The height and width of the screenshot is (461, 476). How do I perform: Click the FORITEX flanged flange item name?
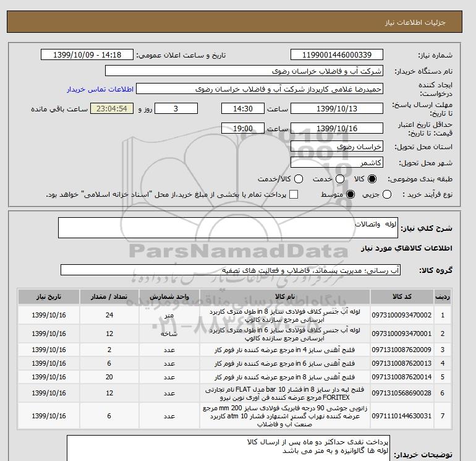[x=285, y=393]
